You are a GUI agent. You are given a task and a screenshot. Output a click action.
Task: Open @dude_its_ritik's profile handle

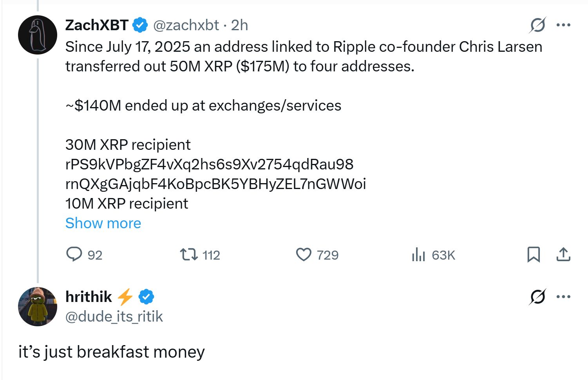114,316
